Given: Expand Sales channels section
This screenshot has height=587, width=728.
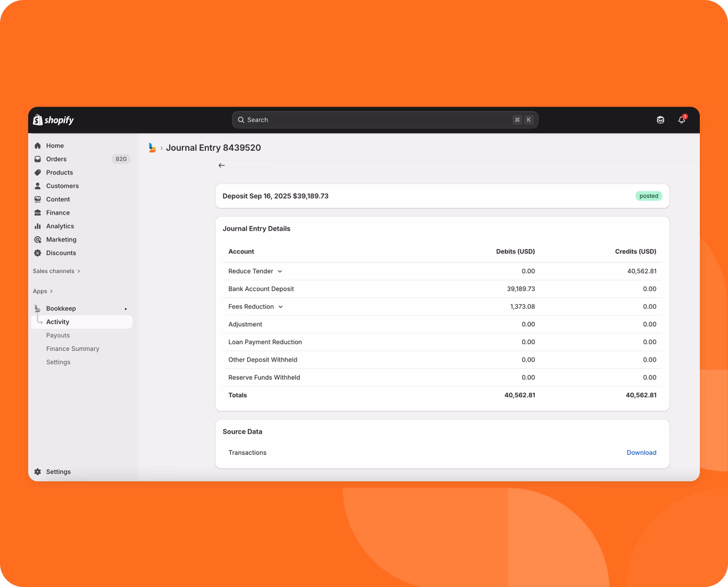Looking at the screenshot, I should [56, 271].
